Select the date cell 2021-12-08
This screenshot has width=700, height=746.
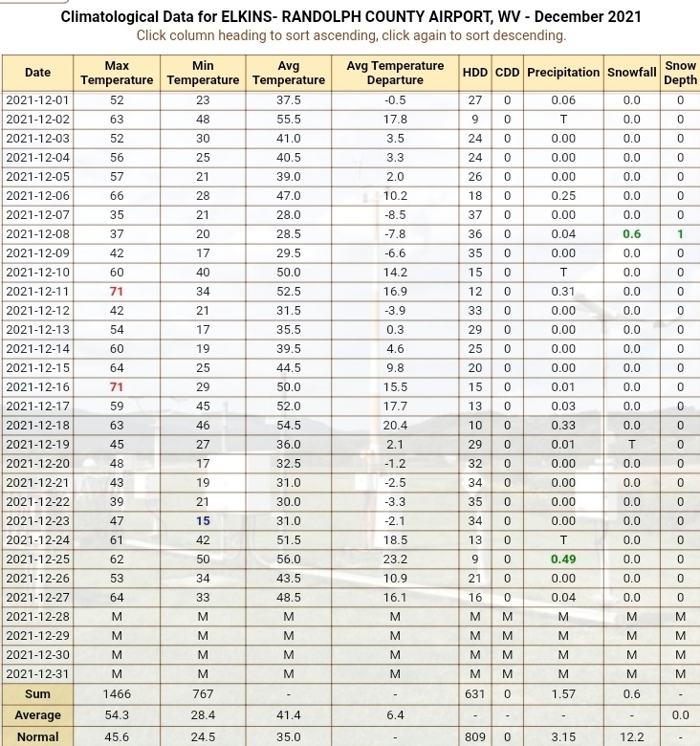coord(37,234)
